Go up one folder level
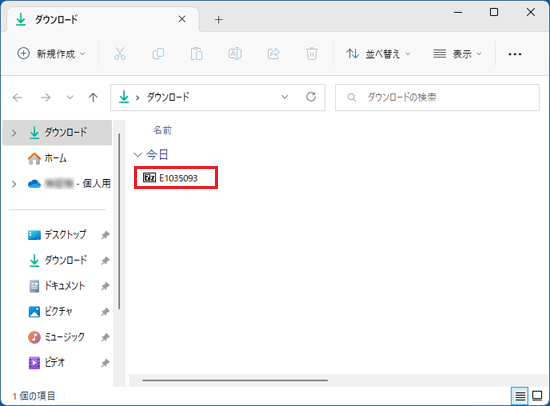The height and width of the screenshot is (406, 550). (x=93, y=97)
